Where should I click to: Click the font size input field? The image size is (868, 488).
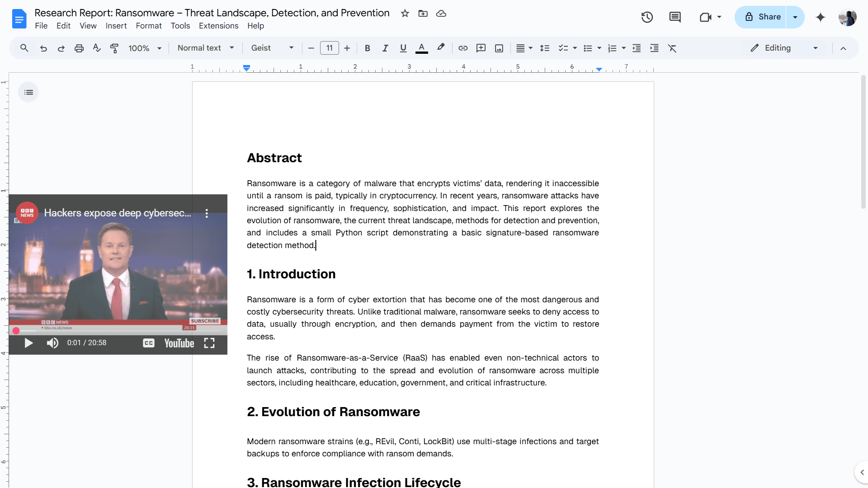coord(329,48)
